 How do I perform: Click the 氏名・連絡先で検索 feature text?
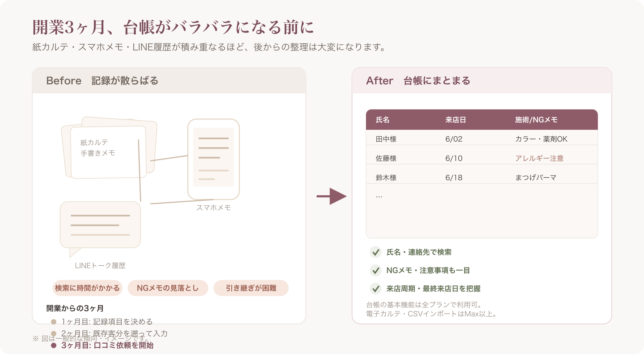tap(419, 252)
